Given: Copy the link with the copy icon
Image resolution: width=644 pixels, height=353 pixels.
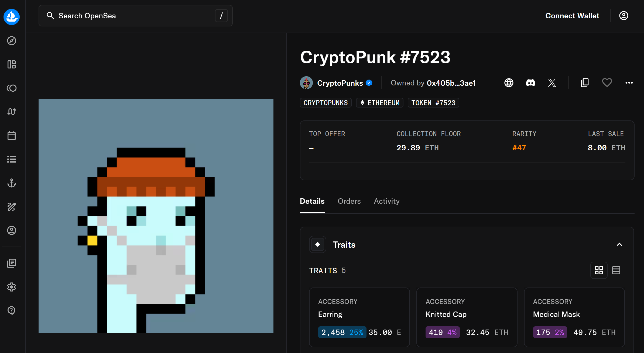Looking at the screenshot, I should [584, 83].
